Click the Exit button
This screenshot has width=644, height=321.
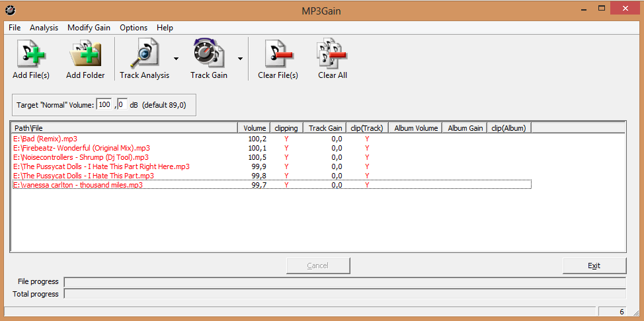pyautogui.click(x=594, y=266)
